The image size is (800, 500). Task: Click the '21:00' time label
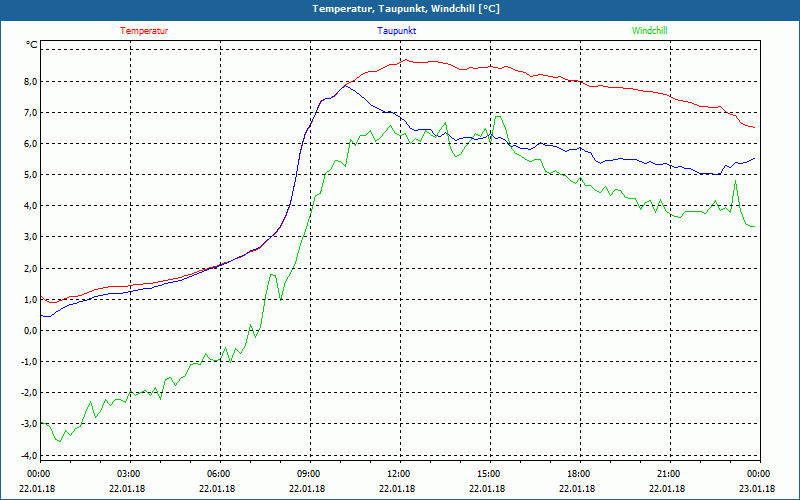click(x=670, y=474)
